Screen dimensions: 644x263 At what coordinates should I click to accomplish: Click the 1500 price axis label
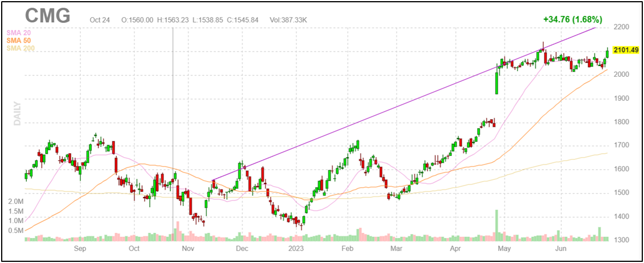pos(621,193)
